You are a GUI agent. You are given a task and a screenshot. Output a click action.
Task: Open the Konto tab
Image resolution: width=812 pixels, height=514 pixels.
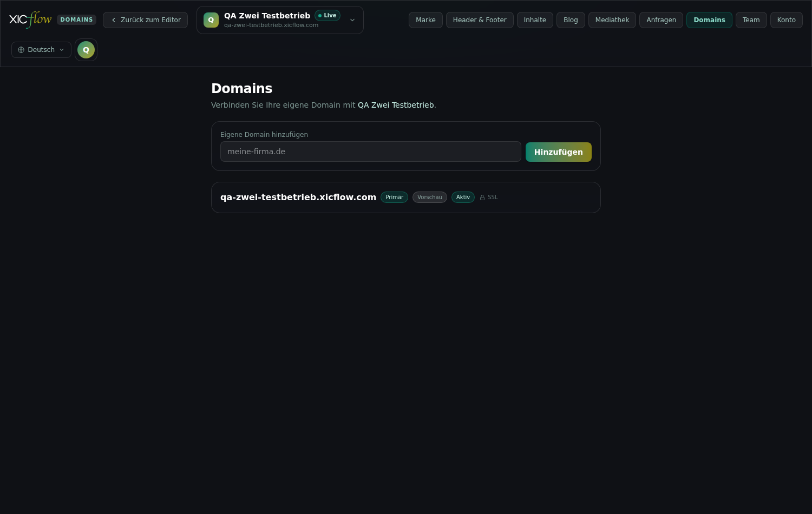click(786, 20)
